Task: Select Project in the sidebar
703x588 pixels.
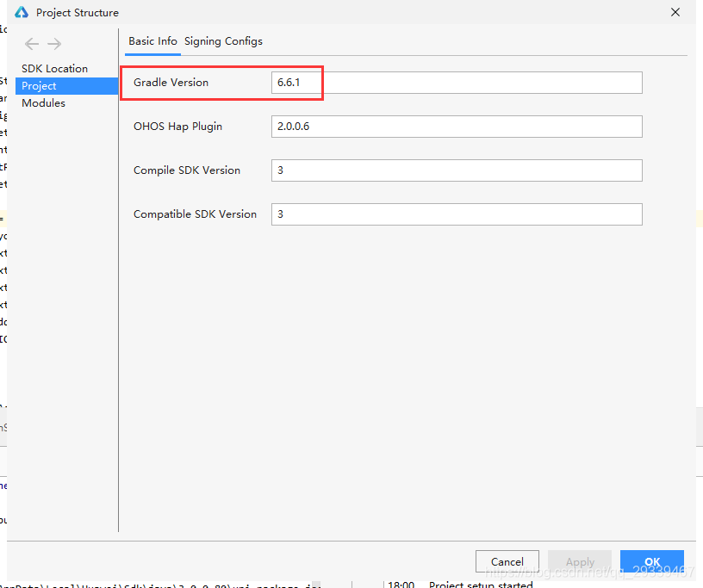Action: 67,86
